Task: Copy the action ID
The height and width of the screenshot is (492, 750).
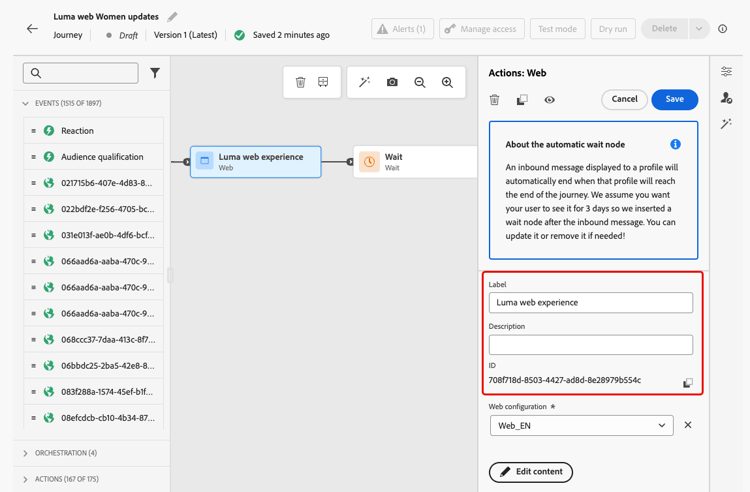Action: (x=687, y=383)
